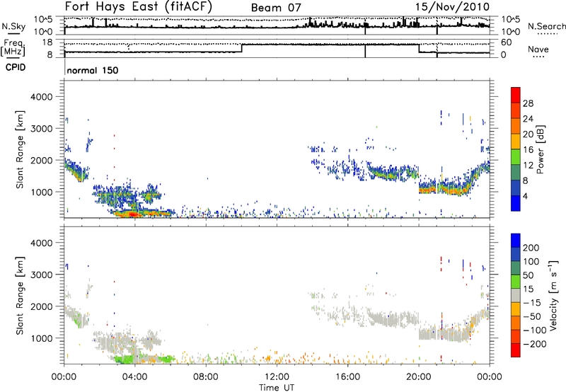Pick the bright green 15–50 Velocity segment
This screenshot has height=392, width=566.
516,282
